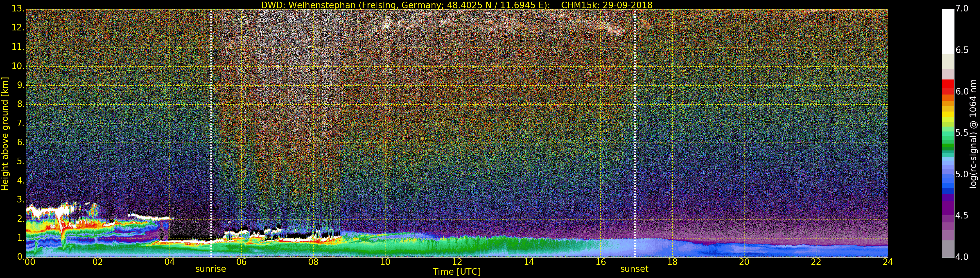Image resolution: width=980 pixels, height=278 pixels.
Task: Click the DWD: Weihenstephan station title
Action: tap(405, 5)
